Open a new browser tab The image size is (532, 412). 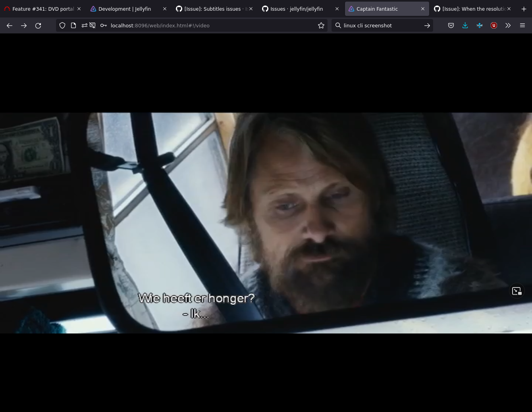click(x=524, y=9)
